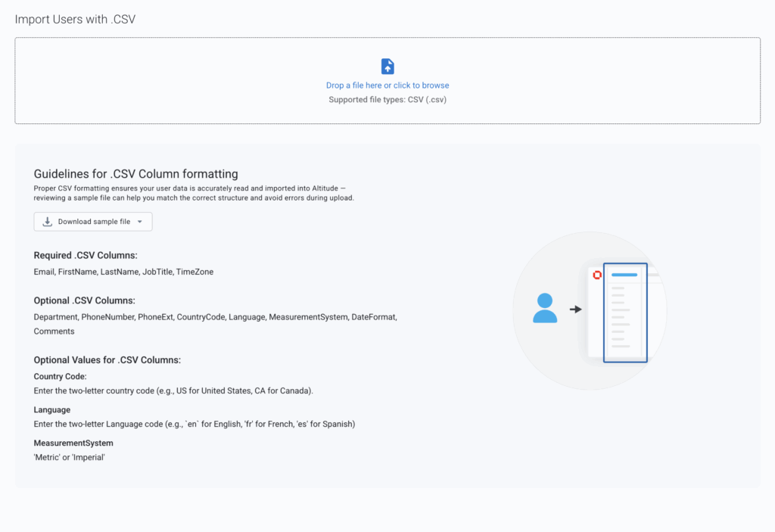Click the bold "MeasurementSystem" label

[73, 443]
